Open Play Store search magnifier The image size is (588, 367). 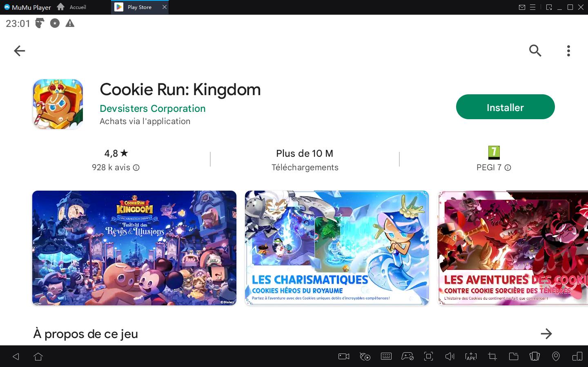[535, 51]
